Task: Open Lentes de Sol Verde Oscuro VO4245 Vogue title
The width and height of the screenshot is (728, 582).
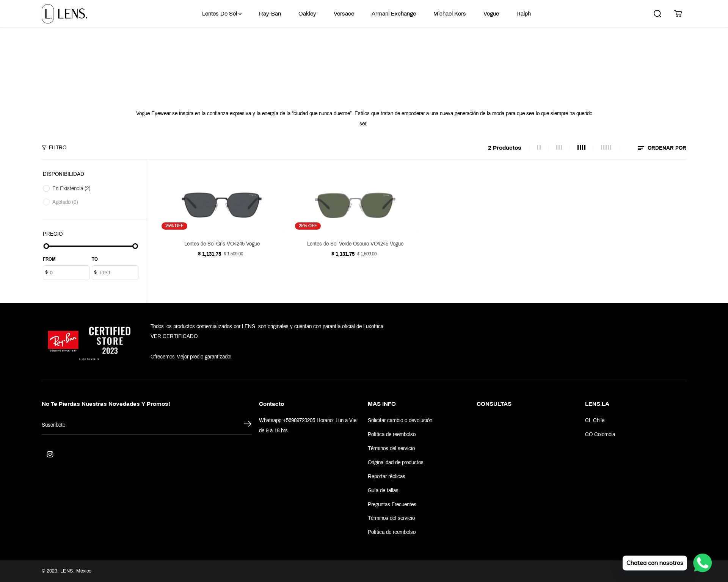Action: click(x=355, y=244)
